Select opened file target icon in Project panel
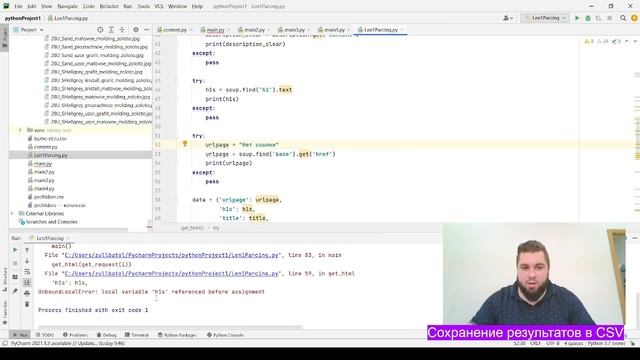This screenshot has width=640, height=360. [x=100, y=30]
